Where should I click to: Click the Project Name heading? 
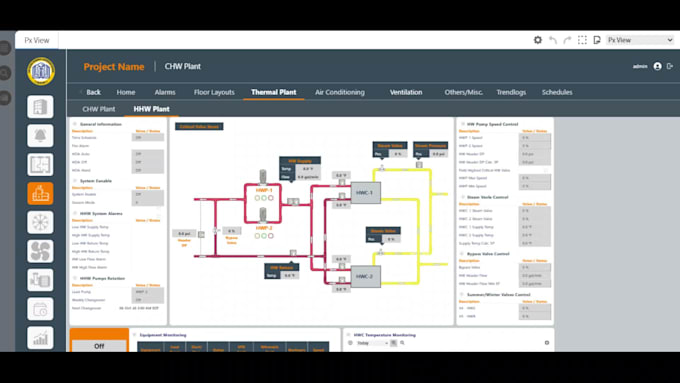coord(114,66)
